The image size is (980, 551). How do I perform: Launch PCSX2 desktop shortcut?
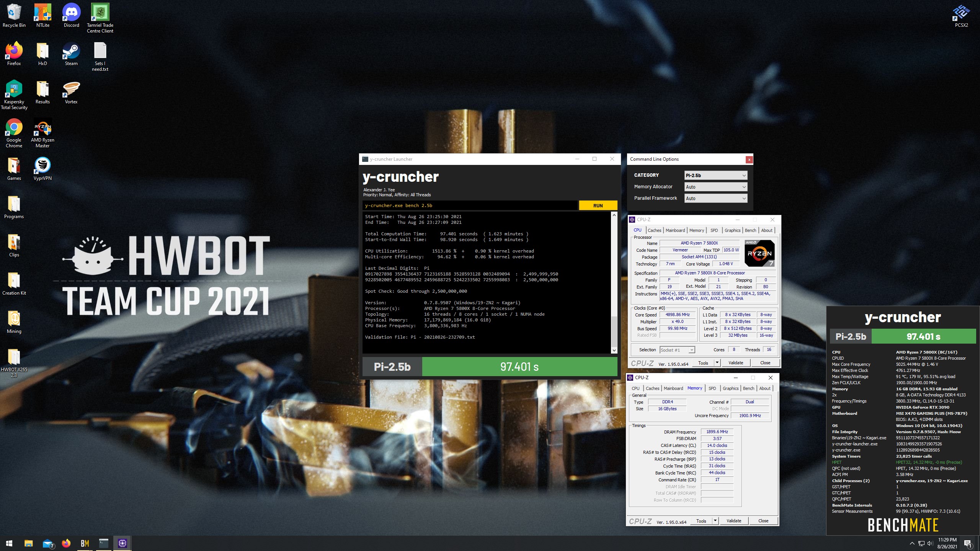(x=961, y=15)
